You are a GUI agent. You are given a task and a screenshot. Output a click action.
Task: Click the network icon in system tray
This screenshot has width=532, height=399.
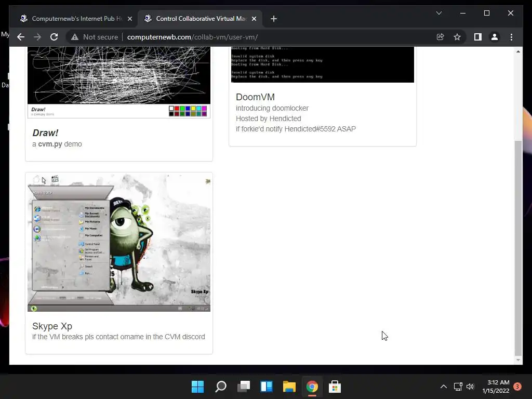pos(458,387)
